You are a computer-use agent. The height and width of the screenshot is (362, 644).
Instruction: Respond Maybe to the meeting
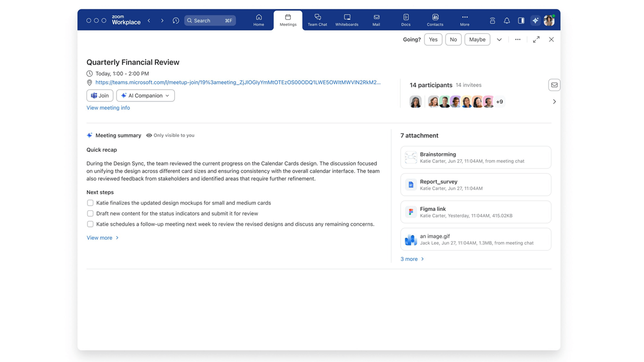click(x=477, y=39)
